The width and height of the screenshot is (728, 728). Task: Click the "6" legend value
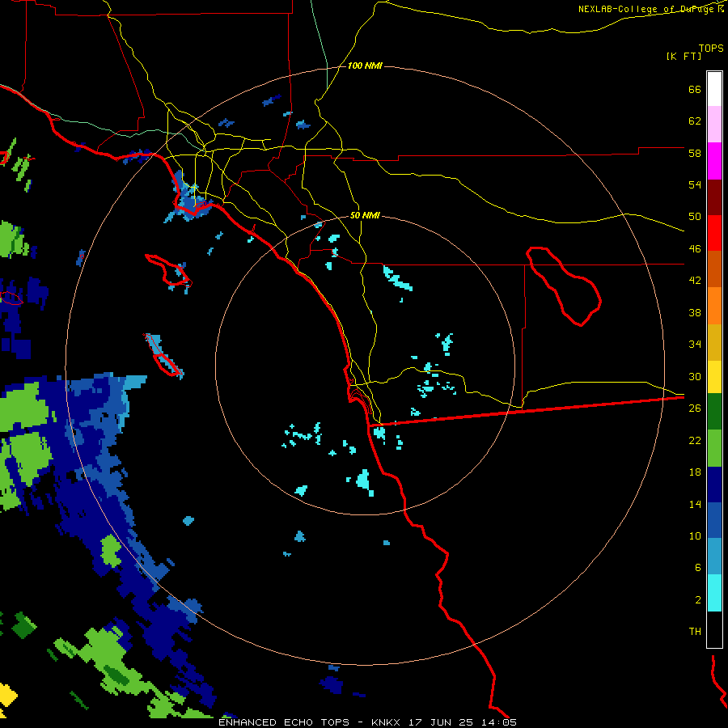[x=698, y=568]
